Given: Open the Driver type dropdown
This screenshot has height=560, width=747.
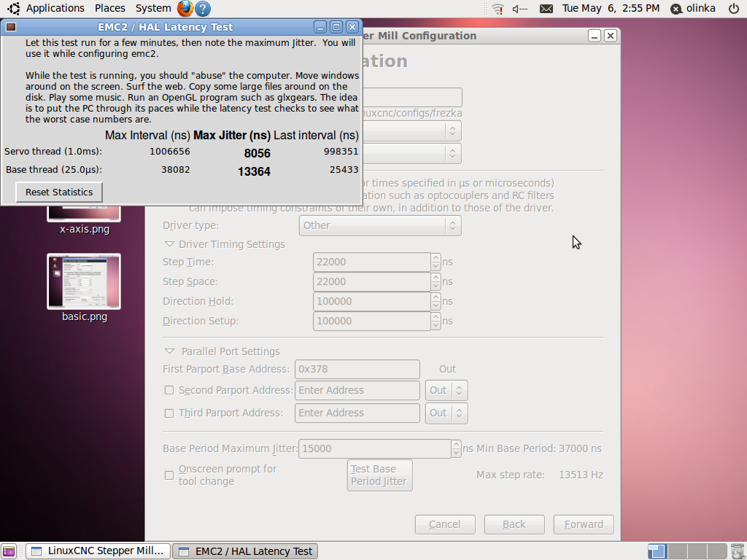Looking at the screenshot, I should (x=381, y=225).
